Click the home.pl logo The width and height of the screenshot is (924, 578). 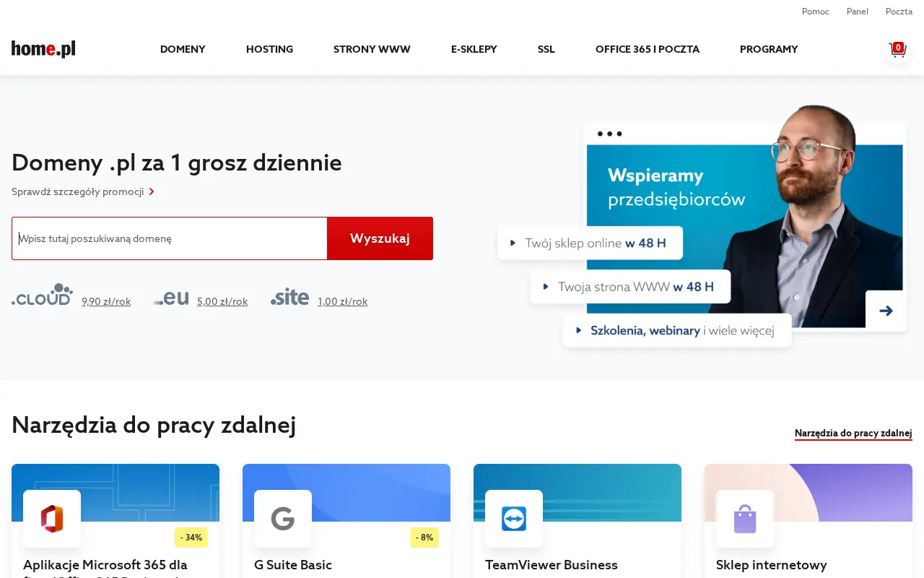coord(43,49)
